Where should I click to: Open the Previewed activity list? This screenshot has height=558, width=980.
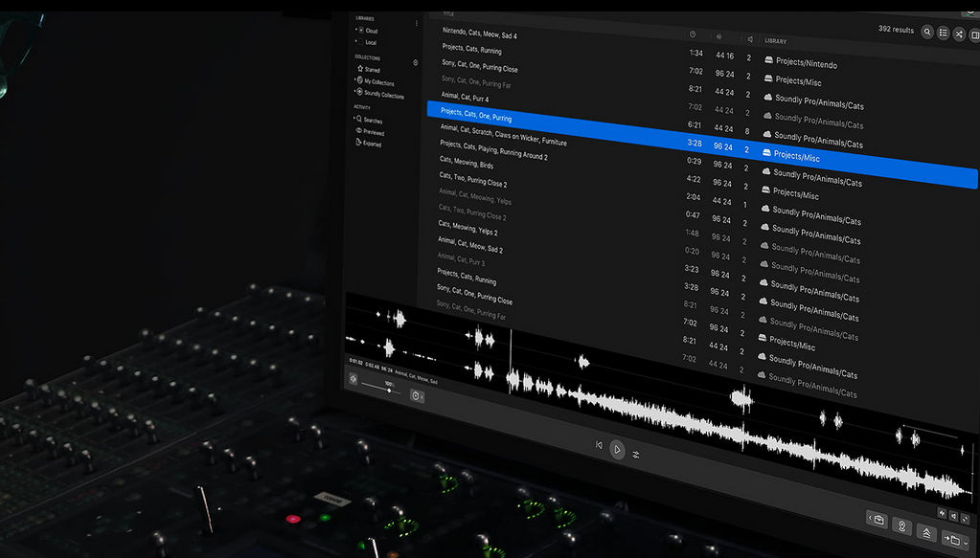click(370, 132)
